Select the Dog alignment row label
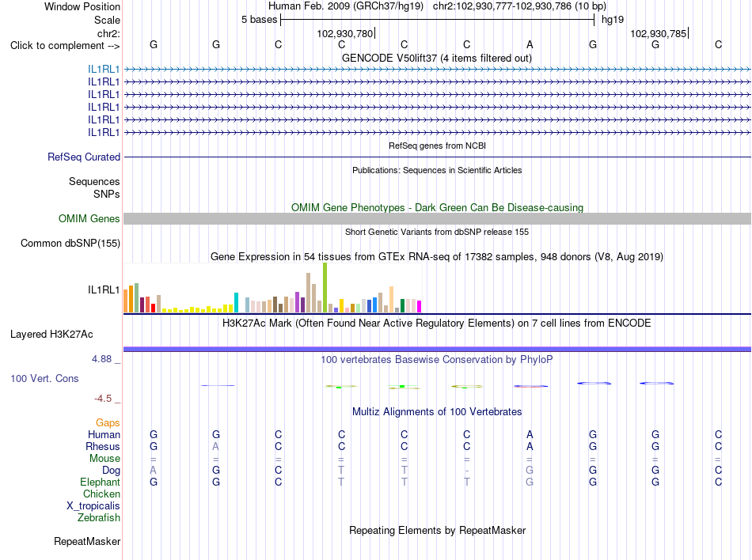752x560 pixels. click(x=111, y=471)
